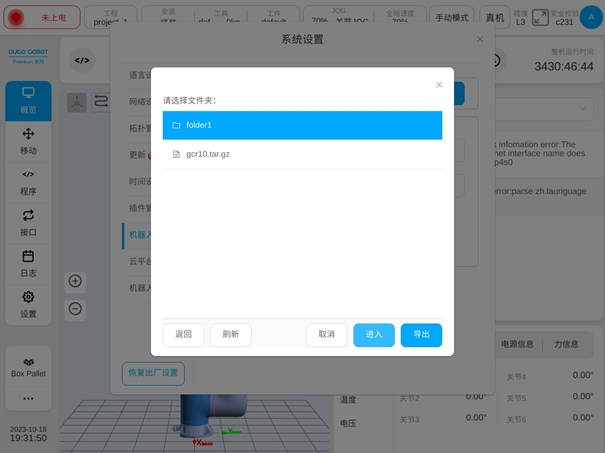The width and height of the screenshot is (605, 453).
Task: Open the 接口 interface sidebar icon
Action: pos(28,221)
